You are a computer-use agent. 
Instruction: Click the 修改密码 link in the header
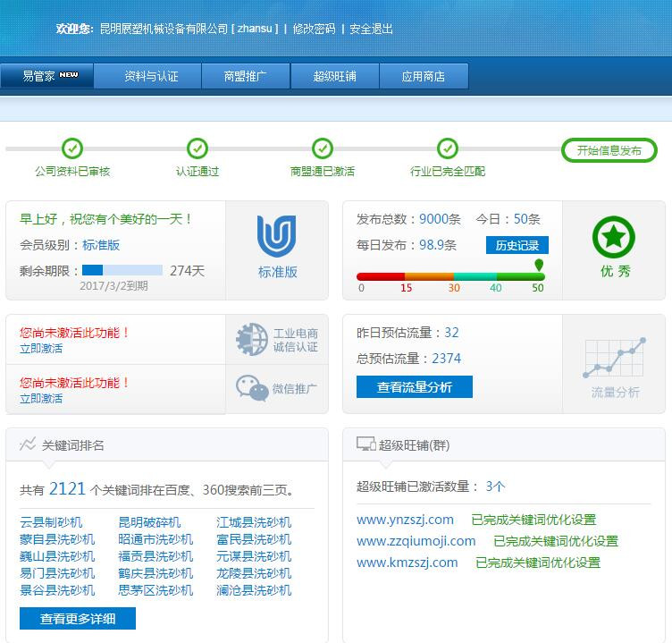point(314,29)
